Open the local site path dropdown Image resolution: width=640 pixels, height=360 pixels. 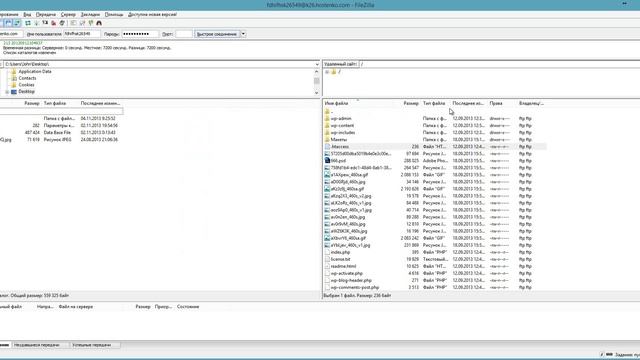click(x=317, y=64)
